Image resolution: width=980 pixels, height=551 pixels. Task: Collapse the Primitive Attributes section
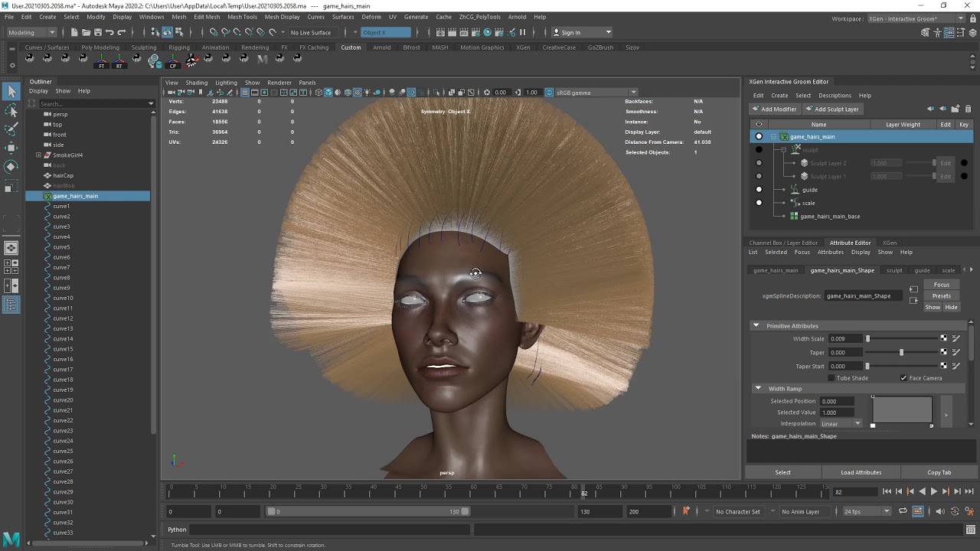756,325
